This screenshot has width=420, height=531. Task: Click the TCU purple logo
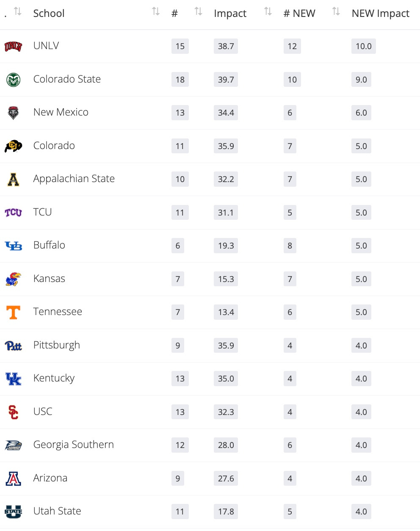[x=13, y=213]
